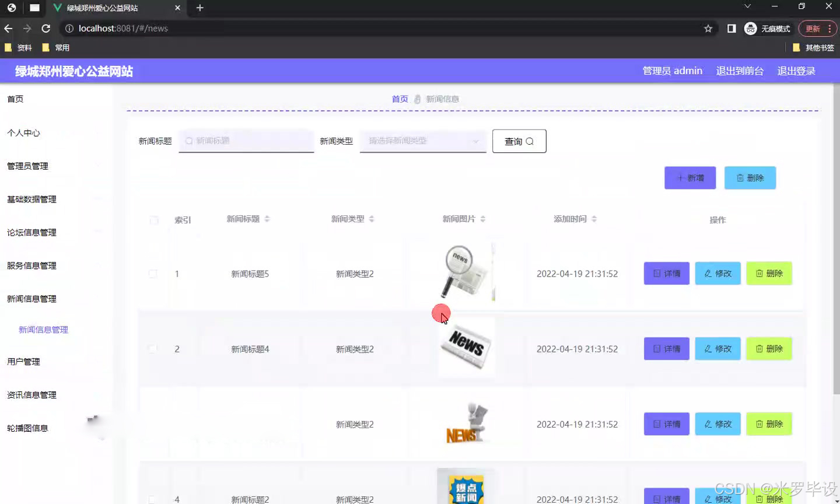
Task: Click the plus icon on the 新增 button
Action: pos(681,177)
